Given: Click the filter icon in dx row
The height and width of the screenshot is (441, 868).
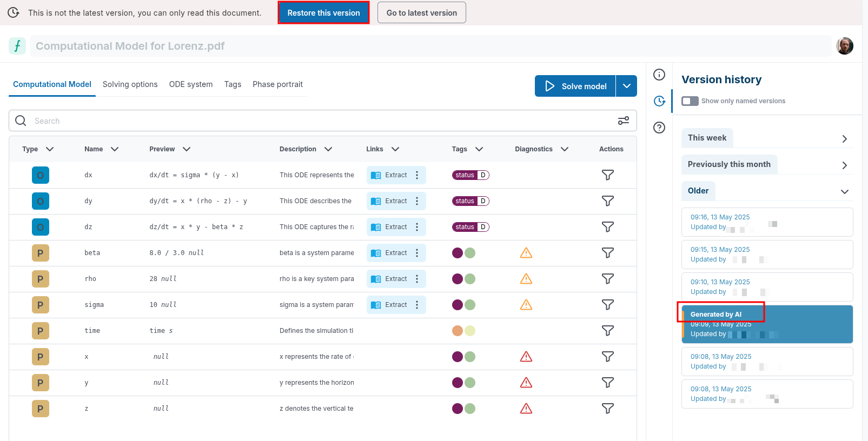Looking at the screenshot, I should [x=607, y=175].
